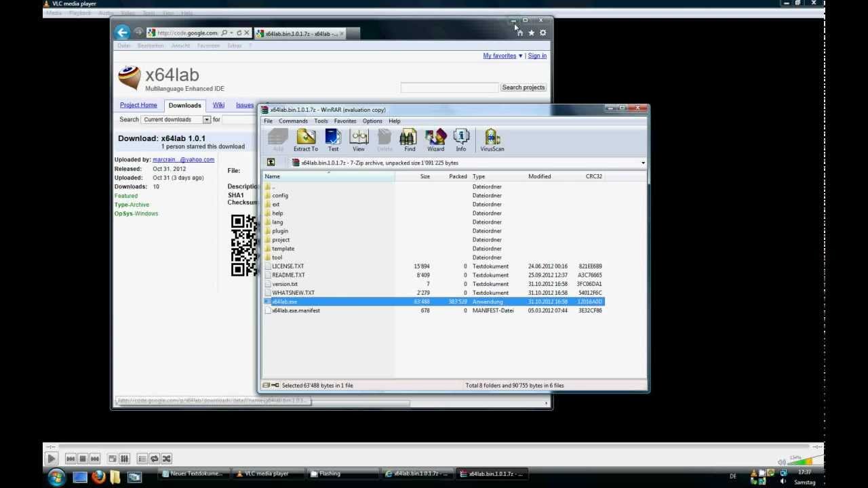Select x64lab.exe.manifest file
Screen dimensions: 868x488
point(296,310)
